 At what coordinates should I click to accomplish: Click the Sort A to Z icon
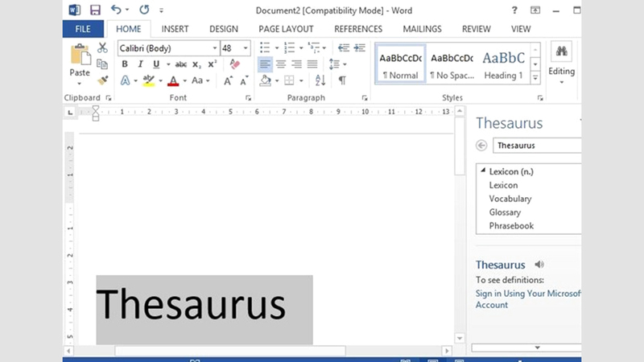(x=320, y=80)
